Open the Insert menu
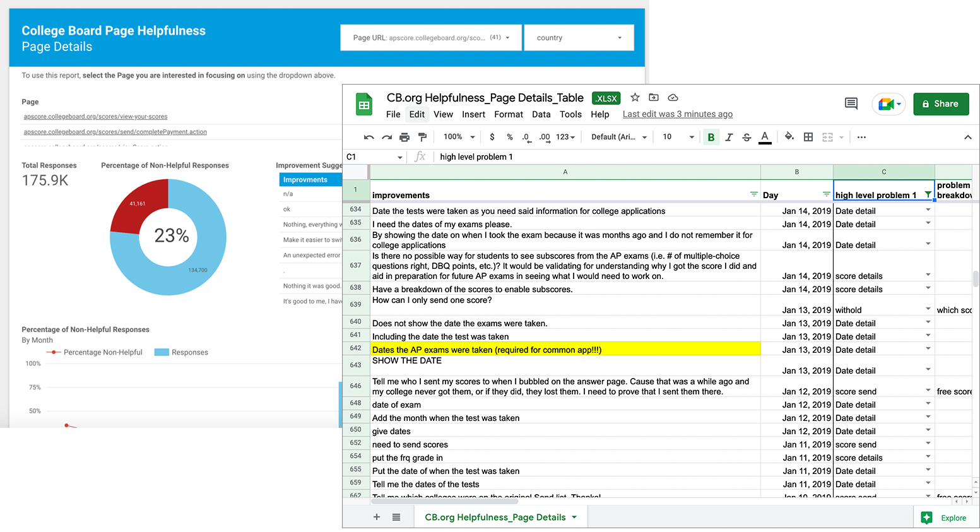The height and width of the screenshot is (532, 980). click(x=473, y=114)
